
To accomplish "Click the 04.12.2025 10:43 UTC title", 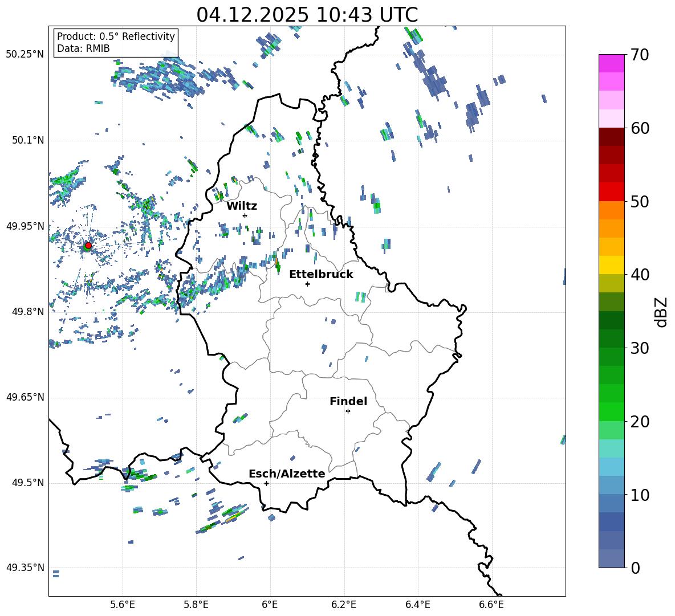I will click(x=307, y=15).
